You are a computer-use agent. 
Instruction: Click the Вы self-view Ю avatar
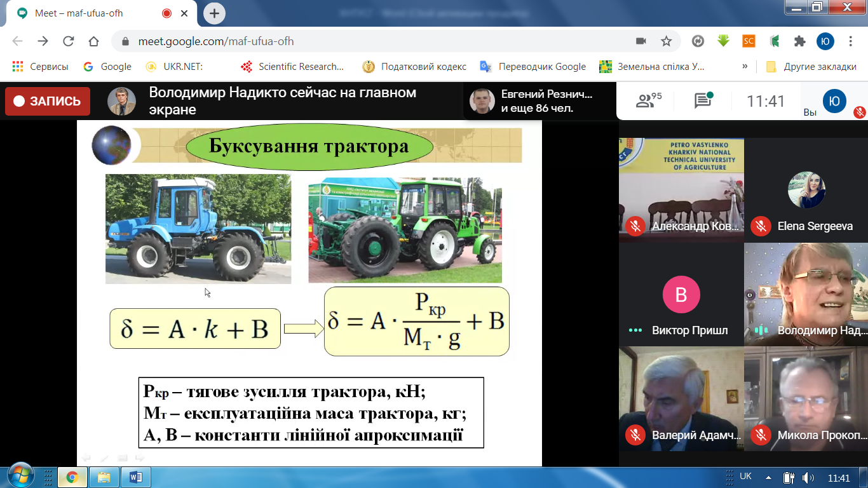tap(835, 101)
